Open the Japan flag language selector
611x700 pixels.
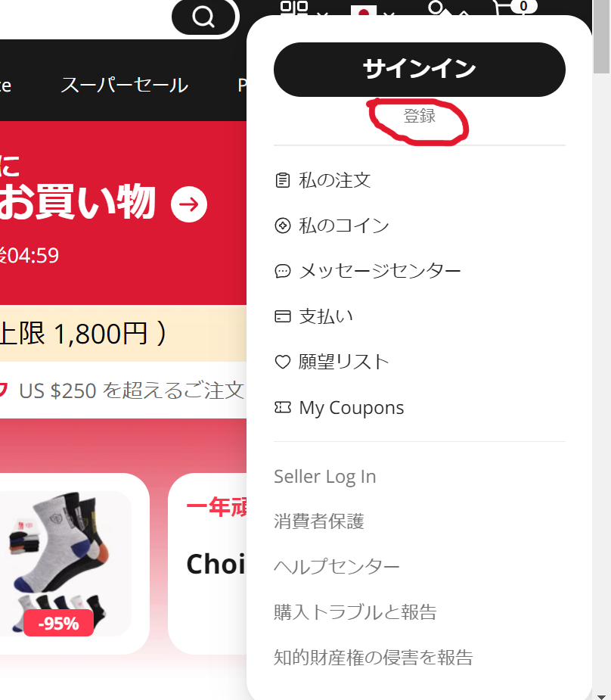click(x=364, y=10)
